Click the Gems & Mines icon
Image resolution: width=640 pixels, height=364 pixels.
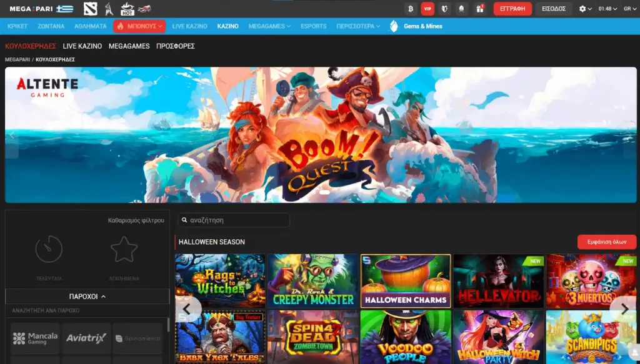click(x=394, y=26)
